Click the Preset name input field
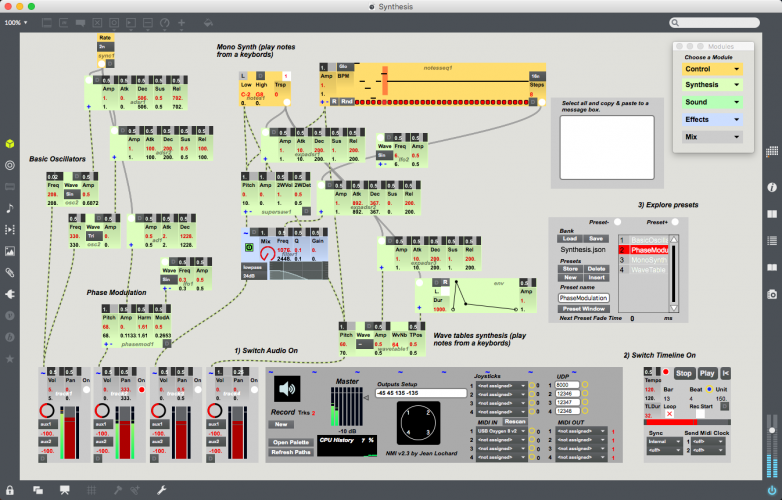This screenshot has height=500, width=782. 584,298
